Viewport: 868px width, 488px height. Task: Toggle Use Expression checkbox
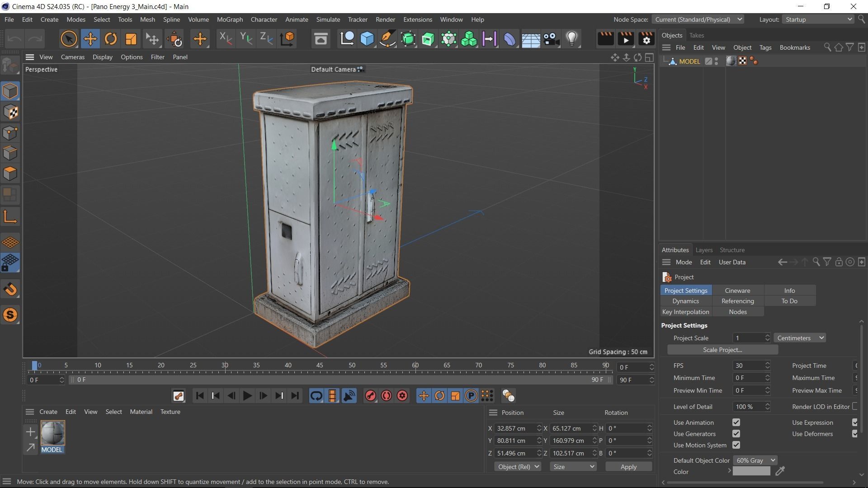tap(855, 422)
